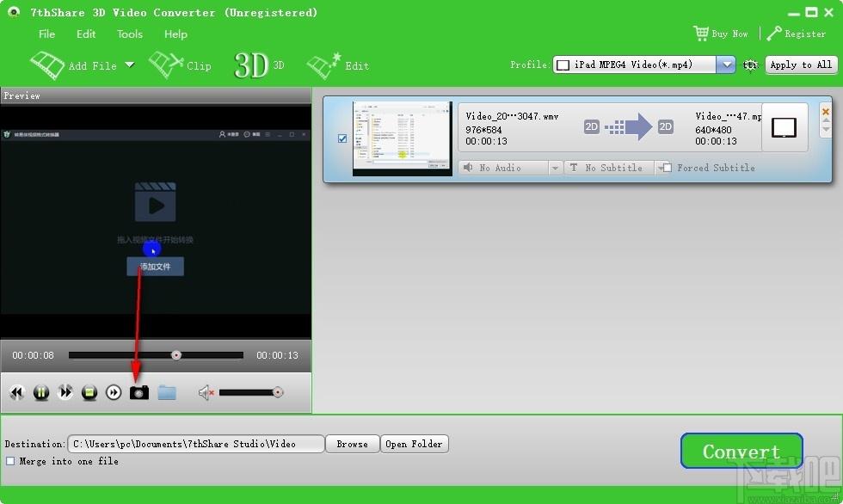The image size is (843, 504).
Task: Uncheck the Video_20...3047.wmv file checkbox
Action: point(342,138)
